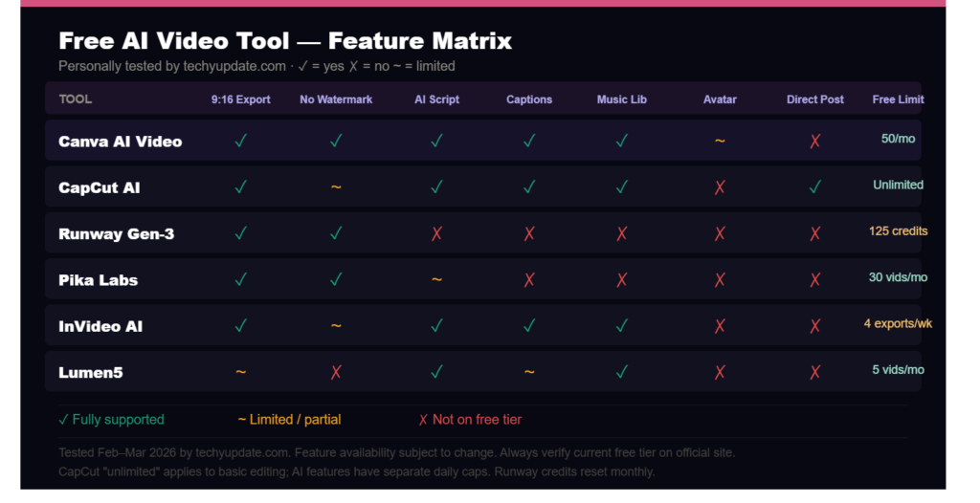Click the AI Script column header
This screenshot has width=980, height=503.
[436, 99]
